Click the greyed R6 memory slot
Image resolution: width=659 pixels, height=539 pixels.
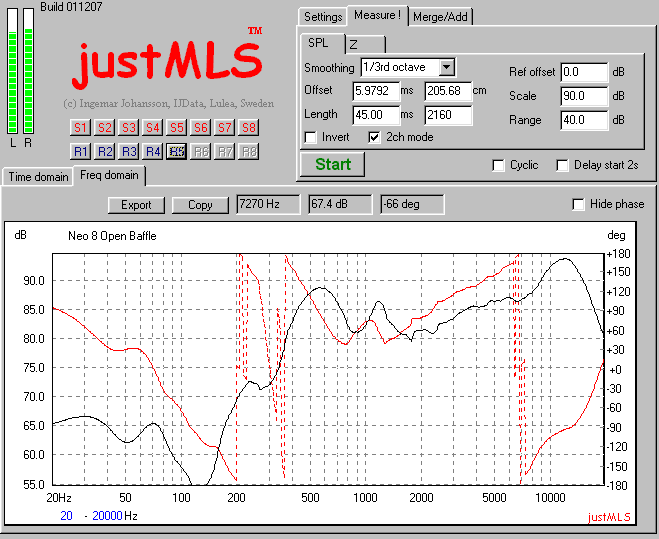click(200, 151)
